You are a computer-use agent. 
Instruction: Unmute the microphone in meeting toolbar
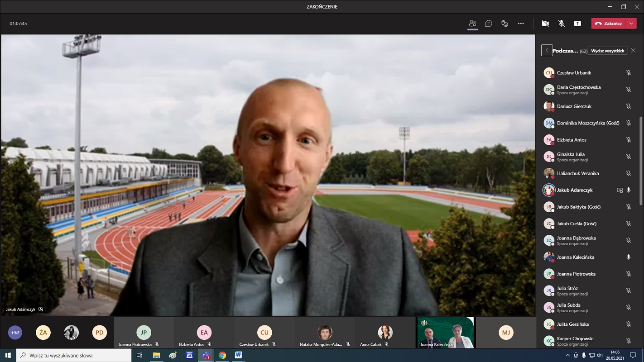pos(562,24)
